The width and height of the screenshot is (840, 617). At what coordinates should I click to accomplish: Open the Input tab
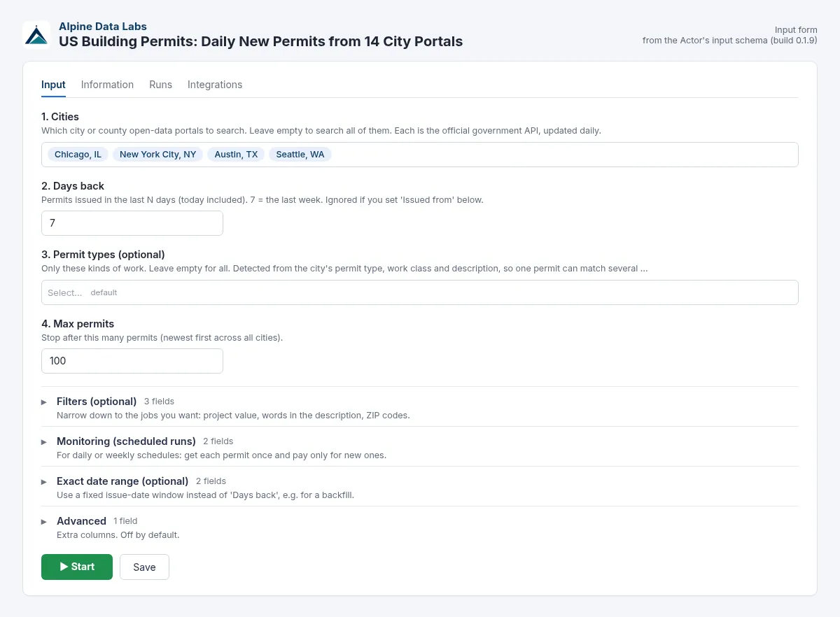[53, 85]
